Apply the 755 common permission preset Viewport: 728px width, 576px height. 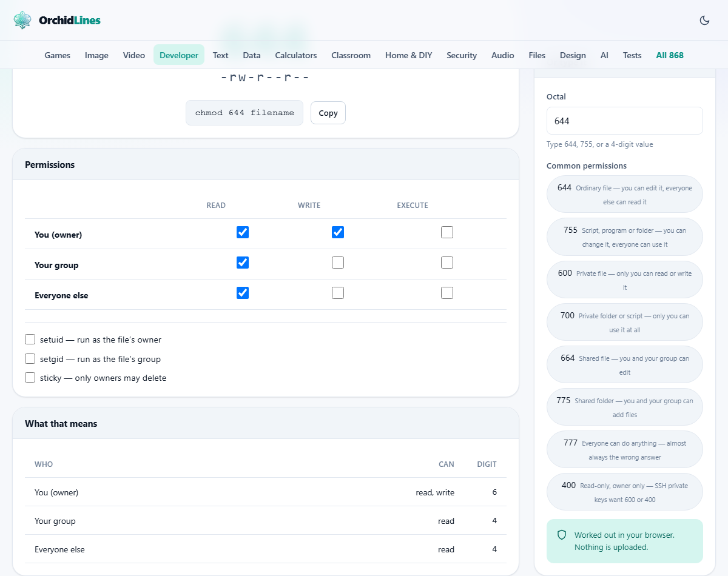tap(625, 237)
